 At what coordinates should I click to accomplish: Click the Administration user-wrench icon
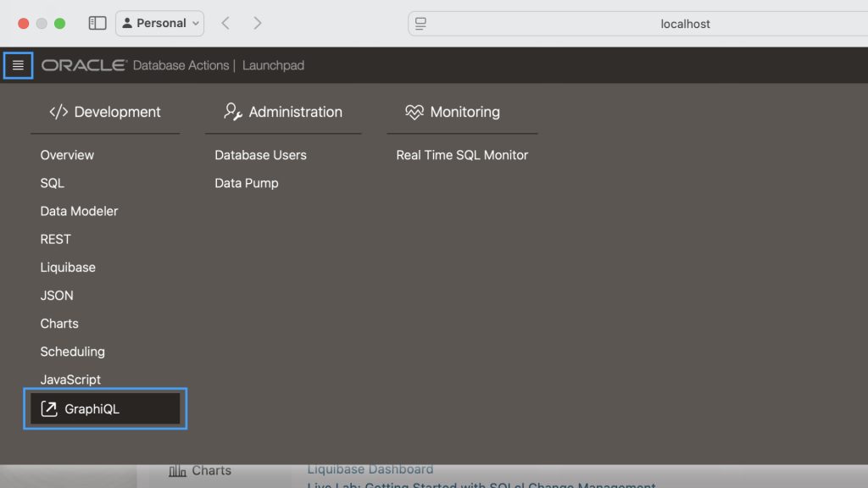tap(233, 112)
